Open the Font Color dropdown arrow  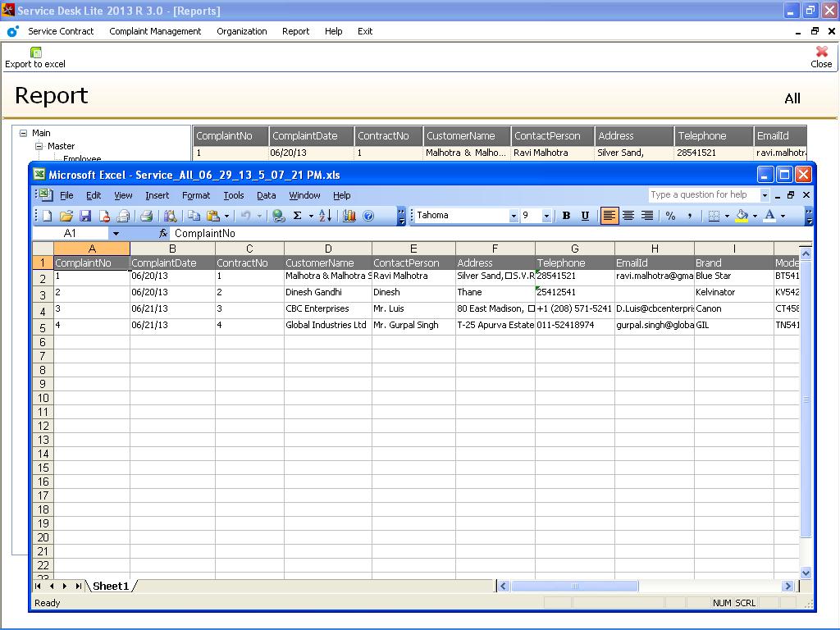783,216
